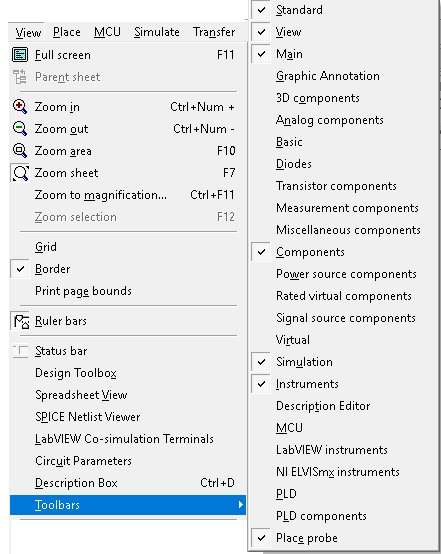Click the Zoom out magnifier icon
Image resolution: width=441 pixels, height=554 pixels.
(20, 129)
